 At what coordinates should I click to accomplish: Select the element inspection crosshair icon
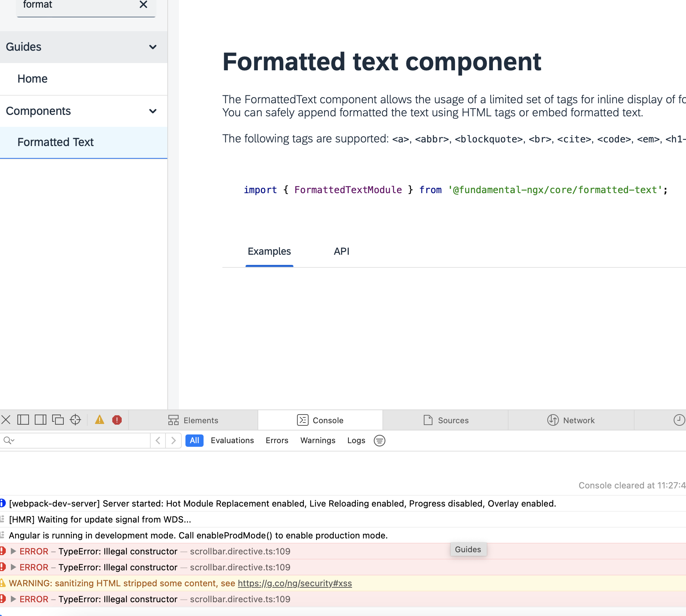75,420
